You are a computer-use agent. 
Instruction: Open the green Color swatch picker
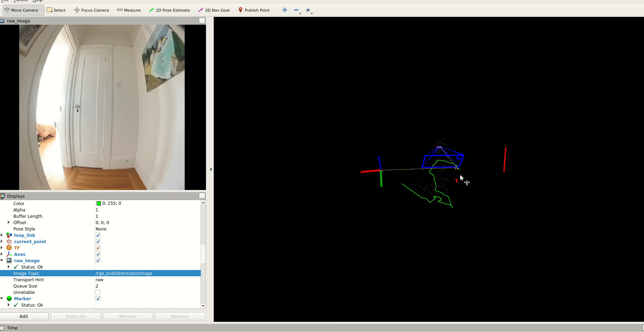[99, 203]
